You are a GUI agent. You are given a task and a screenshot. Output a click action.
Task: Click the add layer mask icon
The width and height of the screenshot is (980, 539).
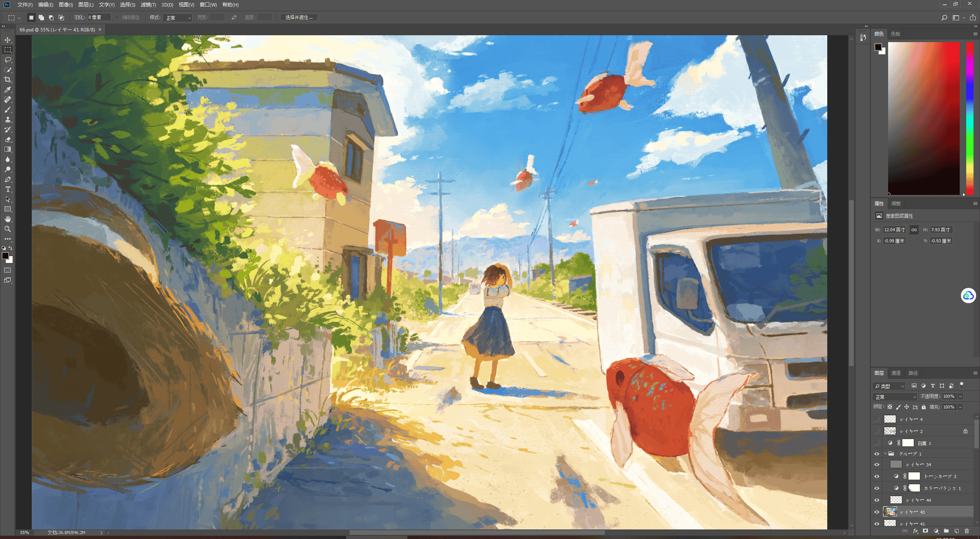pos(926,531)
